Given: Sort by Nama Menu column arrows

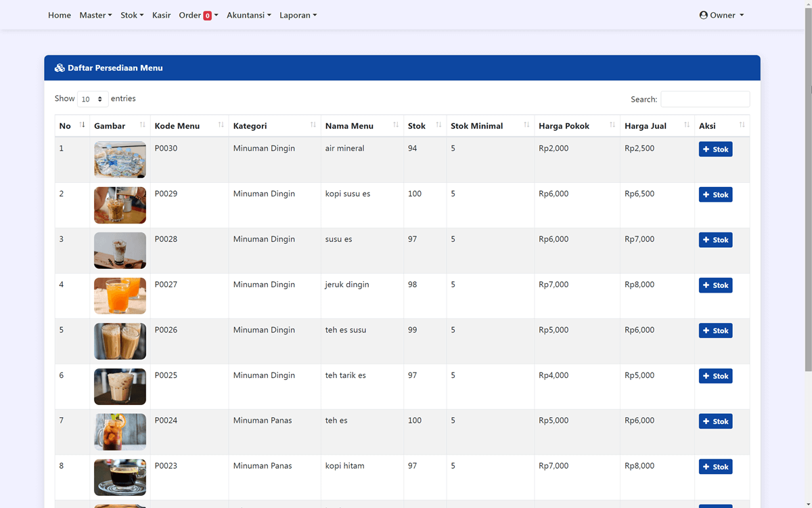Looking at the screenshot, I should 396,125.
